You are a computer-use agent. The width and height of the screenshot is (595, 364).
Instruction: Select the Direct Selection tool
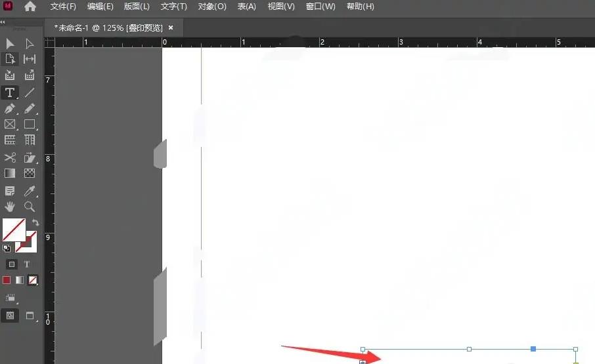tap(30, 43)
